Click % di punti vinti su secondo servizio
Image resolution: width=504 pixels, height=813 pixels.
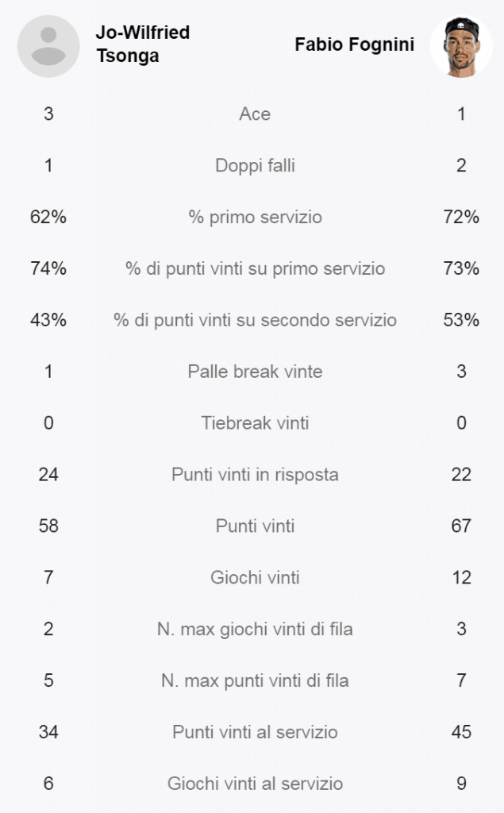click(x=255, y=320)
